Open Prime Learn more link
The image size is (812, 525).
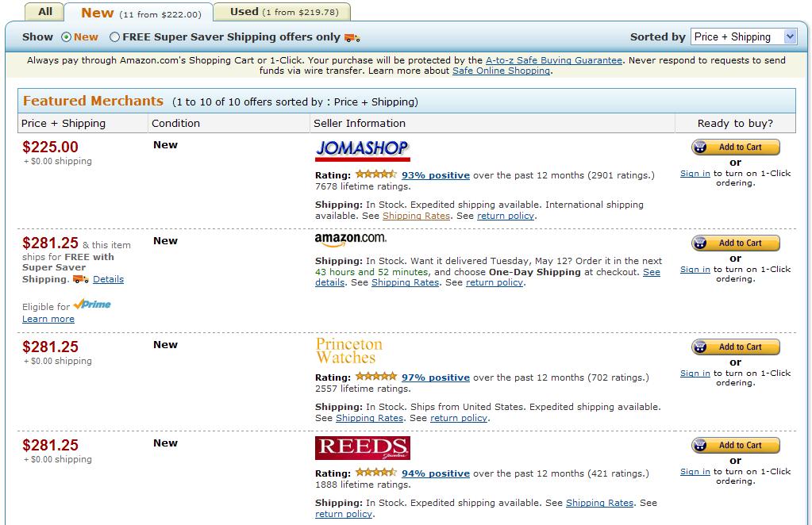(48, 319)
